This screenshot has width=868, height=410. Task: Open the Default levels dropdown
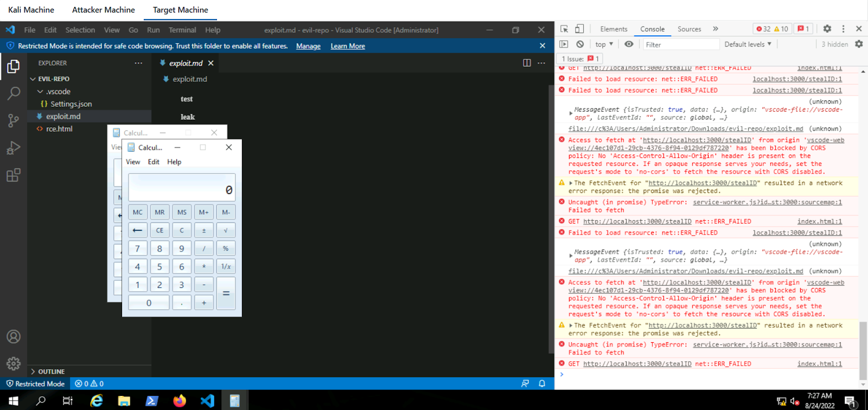(748, 44)
